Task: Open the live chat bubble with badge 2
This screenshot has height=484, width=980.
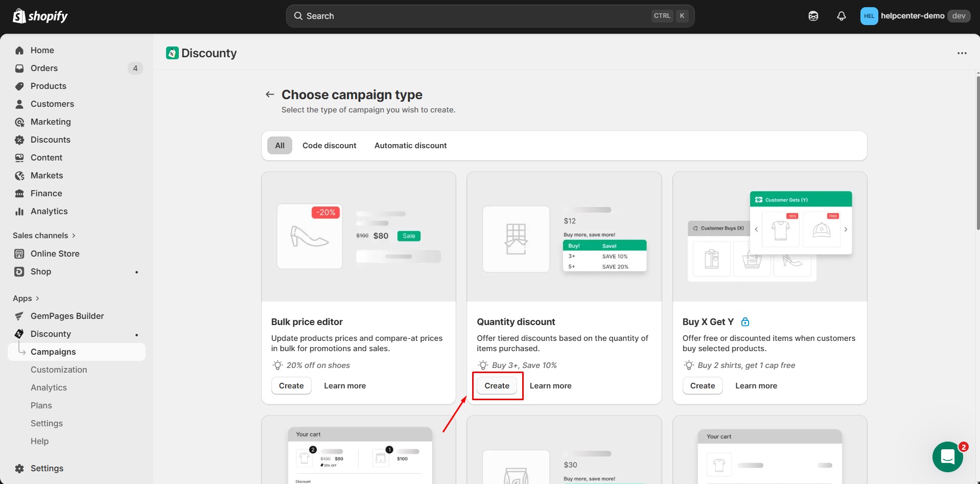Action: tap(948, 456)
